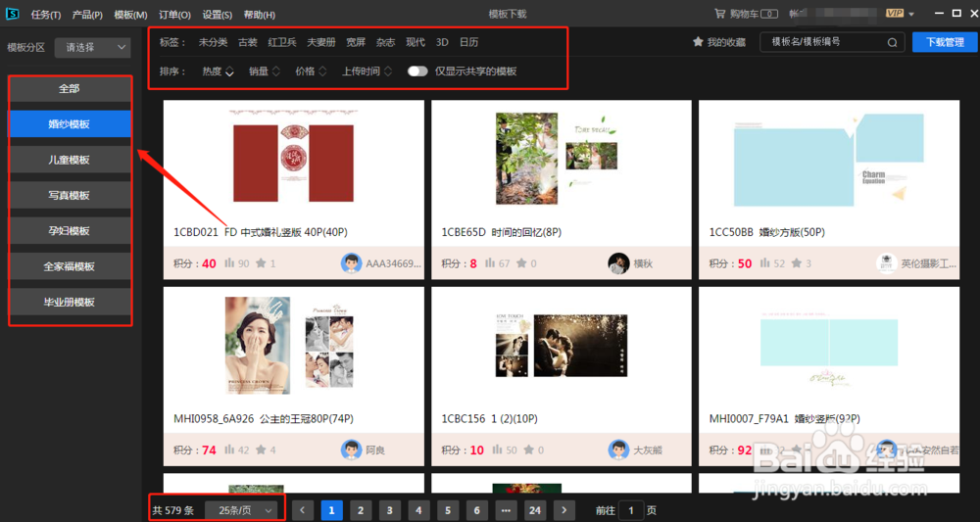Image resolution: width=980 pixels, height=522 pixels.
Task: Filter by 古装 tag
Action: coord(248,42)
